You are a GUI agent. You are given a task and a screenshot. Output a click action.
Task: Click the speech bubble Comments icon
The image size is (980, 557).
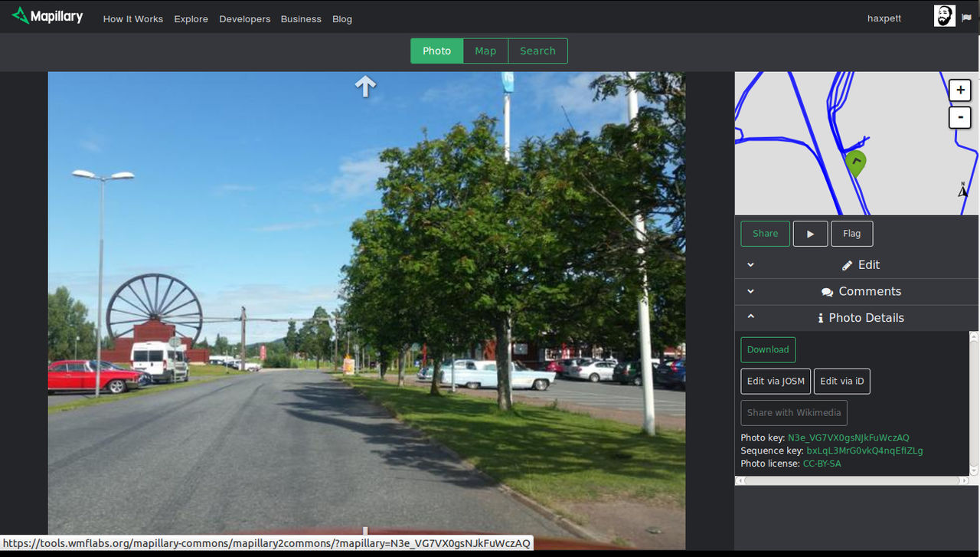(827, 291)
